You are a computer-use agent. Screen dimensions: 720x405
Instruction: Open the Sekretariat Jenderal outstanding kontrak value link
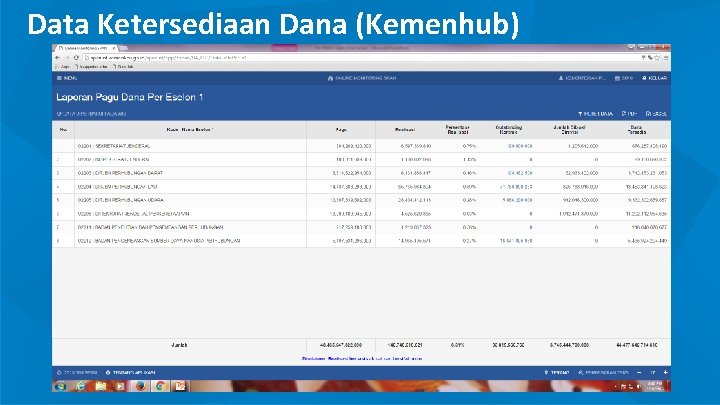click(520, 146)
